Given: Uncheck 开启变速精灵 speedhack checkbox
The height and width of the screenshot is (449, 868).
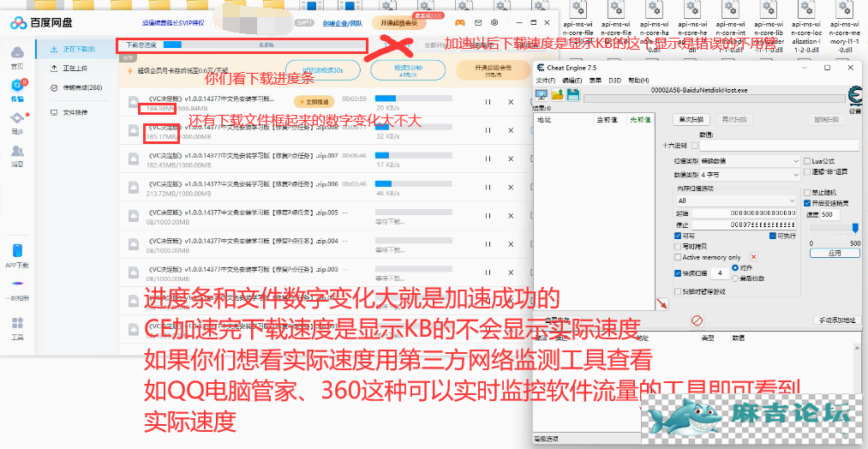Looking at the screenshot, I should [807, 203].
